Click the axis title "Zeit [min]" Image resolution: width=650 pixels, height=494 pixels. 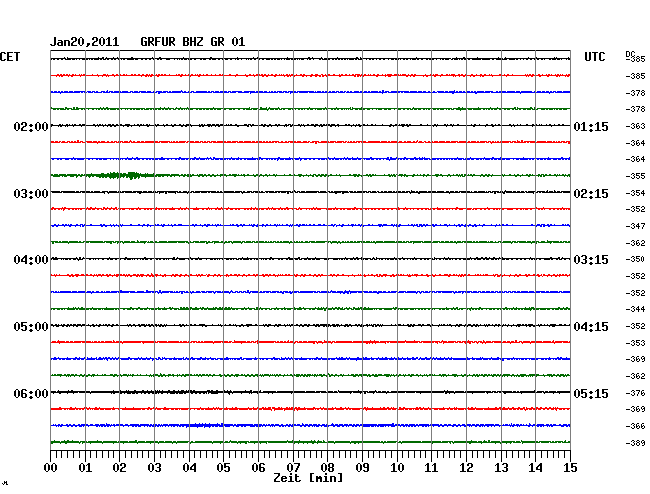[x=308, y=478]
